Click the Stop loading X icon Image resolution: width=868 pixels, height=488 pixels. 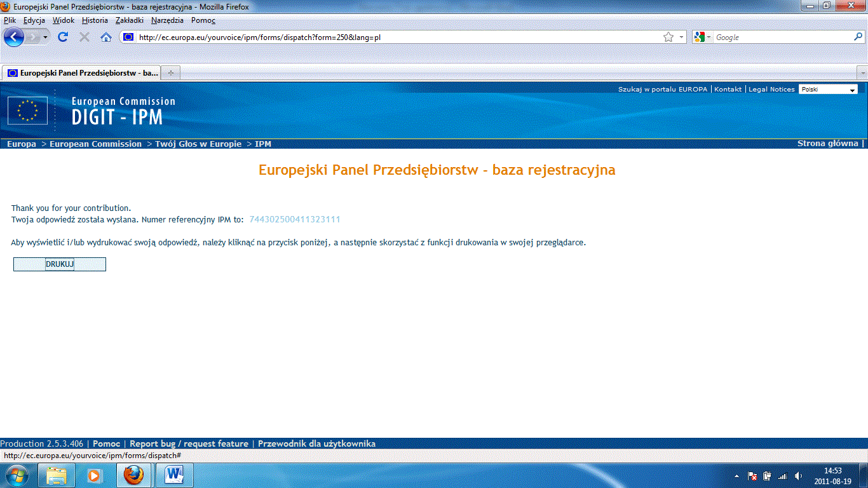tap(85, 37)
